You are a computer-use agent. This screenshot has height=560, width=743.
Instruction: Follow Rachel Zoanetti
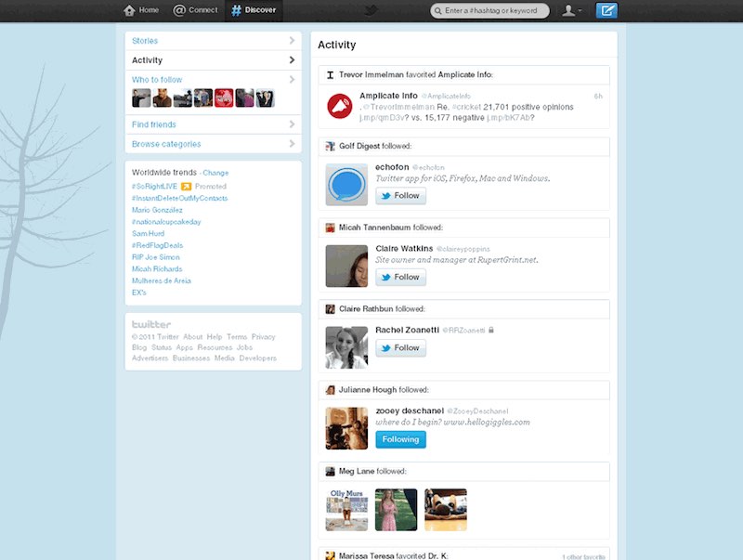coord(401,347)
